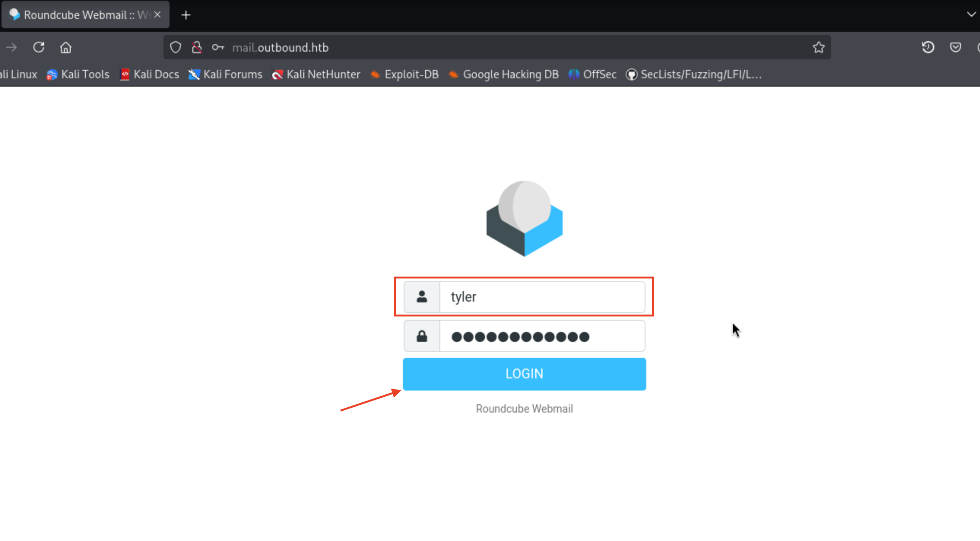980x541 pixels.
Task: Click the Home icon in toolbar
Action: pos(65,47)
